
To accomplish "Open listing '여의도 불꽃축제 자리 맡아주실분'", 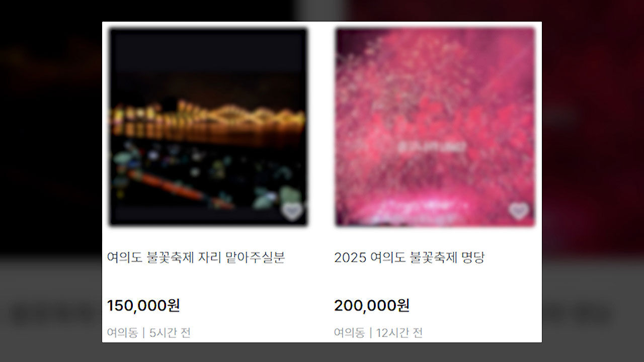I will click(x=196, y=258).
